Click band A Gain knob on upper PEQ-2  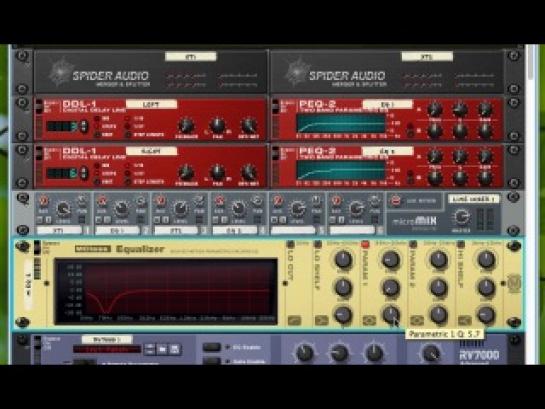pyautogui.click(x=485, y=109)
